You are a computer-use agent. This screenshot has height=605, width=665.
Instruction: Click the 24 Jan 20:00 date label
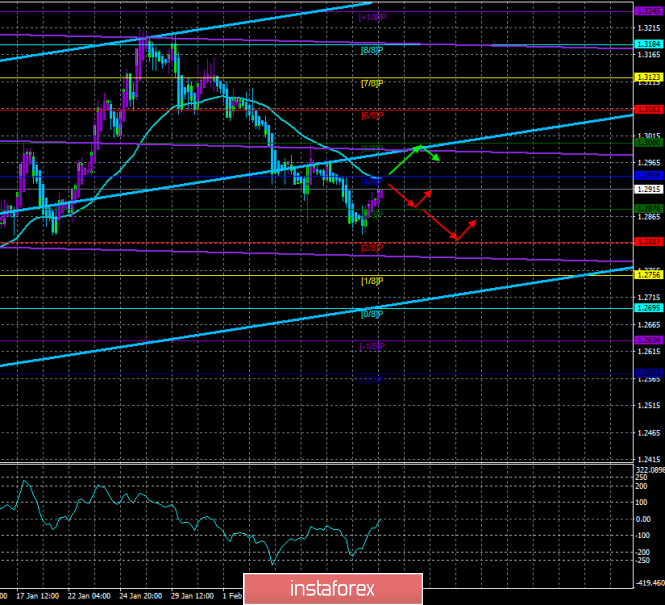[x=141, y=596]
